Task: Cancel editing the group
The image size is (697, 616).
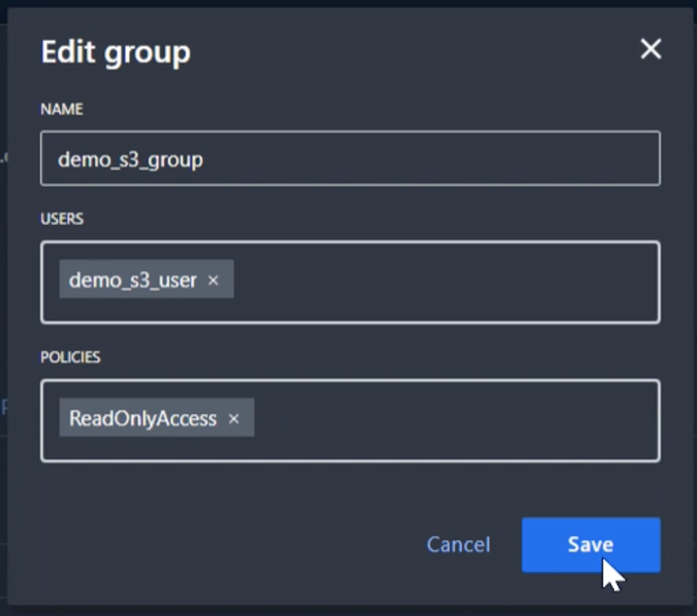Action: pyautogui.click(x=458, y=545)
